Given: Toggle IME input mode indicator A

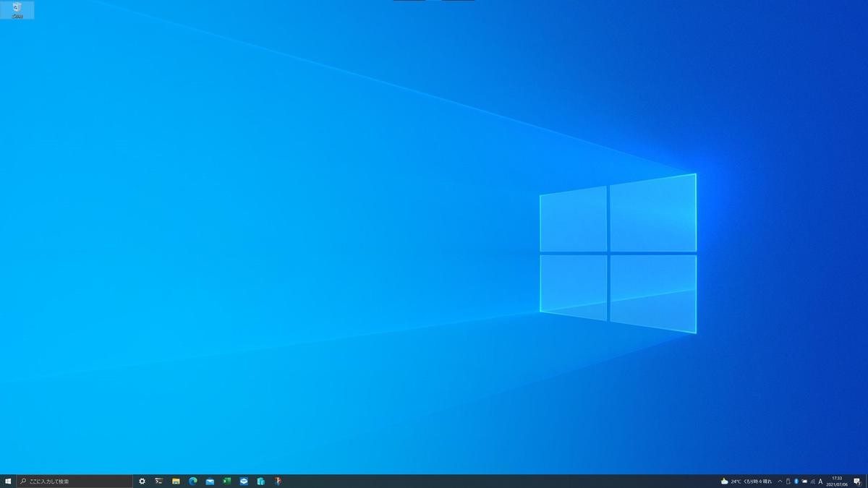Looking at the screenshot, I should click(x=820, y=481).
